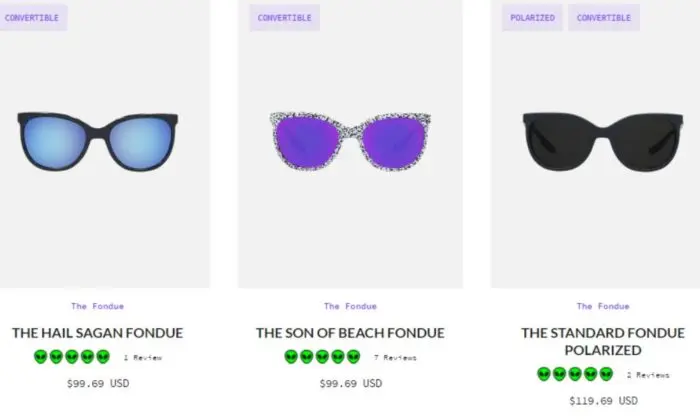
Task: Click the Convertible badge on the first product
Action: pos(32,18)
